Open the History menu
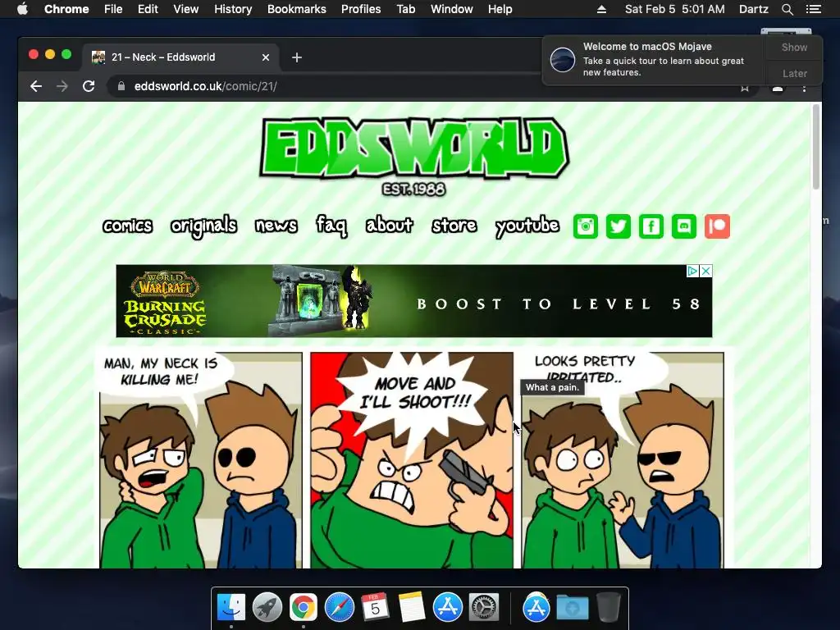 pyautogui.click(x=233, y=9)
